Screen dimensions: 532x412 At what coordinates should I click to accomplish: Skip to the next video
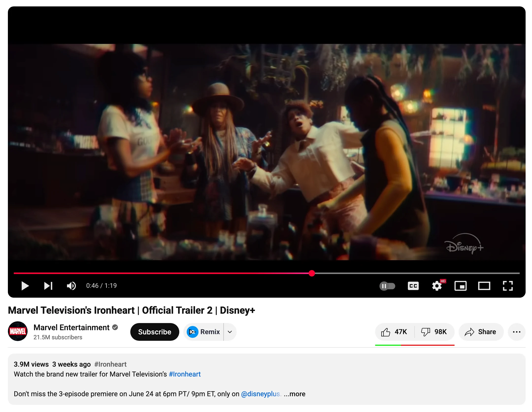point(48,286)
